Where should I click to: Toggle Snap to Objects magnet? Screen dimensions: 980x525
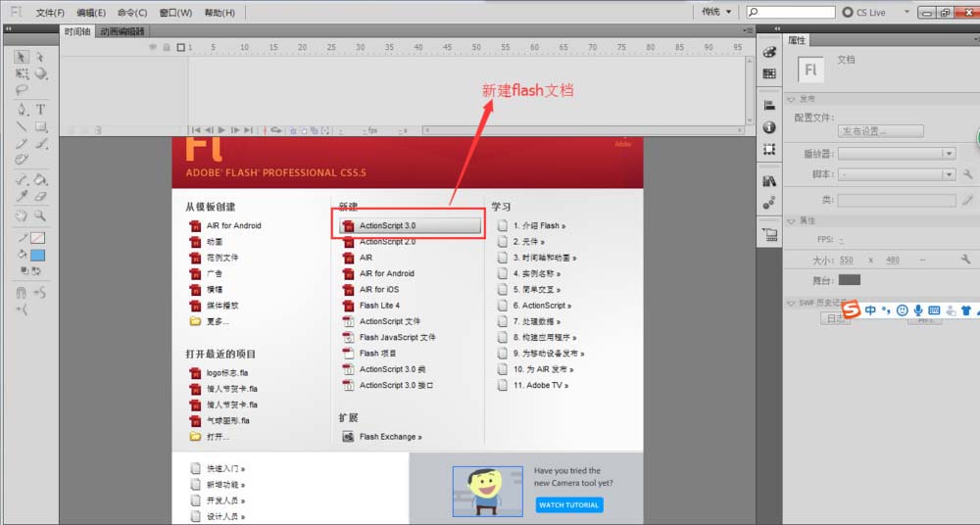tap(22, 293)
